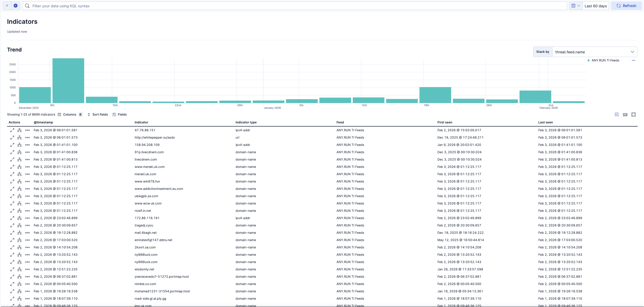Click the Indicator type column header
Viewport: 644px width, 307px height.
[246, 122]
